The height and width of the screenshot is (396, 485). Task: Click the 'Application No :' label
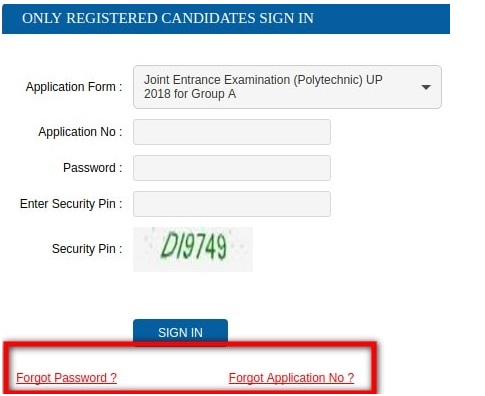[80, 132]
